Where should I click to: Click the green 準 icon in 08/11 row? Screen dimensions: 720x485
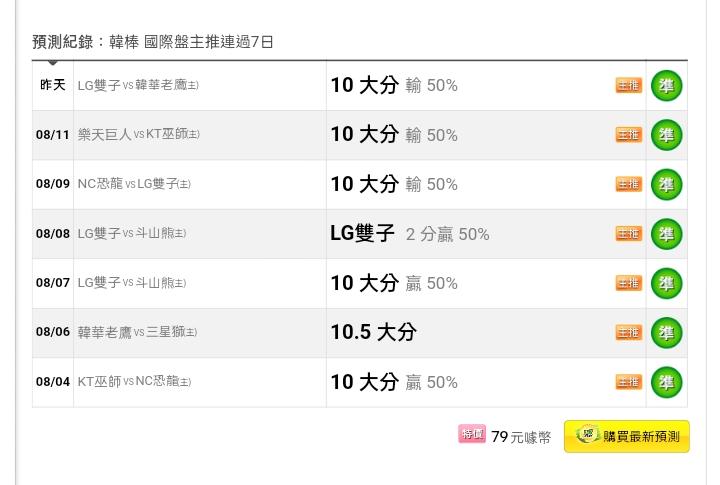666,135
